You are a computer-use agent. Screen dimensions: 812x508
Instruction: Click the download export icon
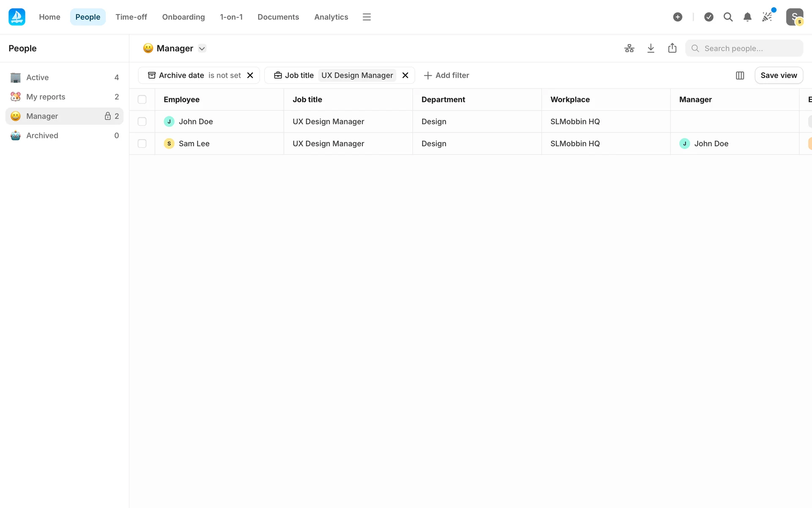pyautogui.click(x=651, y=48)
